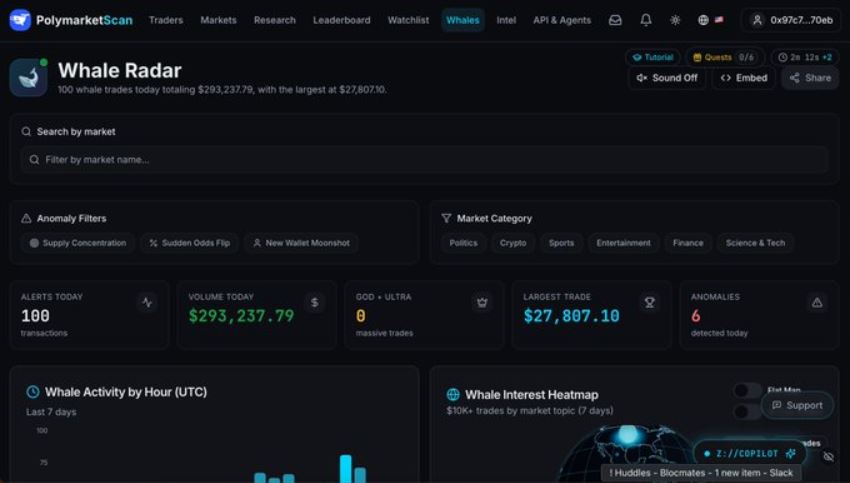Viewport: 850px width, 483px height.
Task: Enable Supply Concentration anomaly filter
Action: (78, 243)
